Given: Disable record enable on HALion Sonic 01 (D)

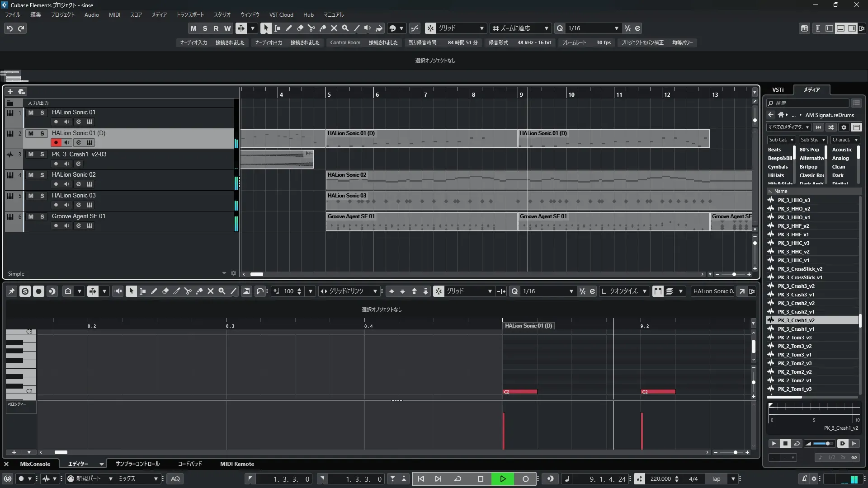Looking at the screenshot, I should pos(56,143).
